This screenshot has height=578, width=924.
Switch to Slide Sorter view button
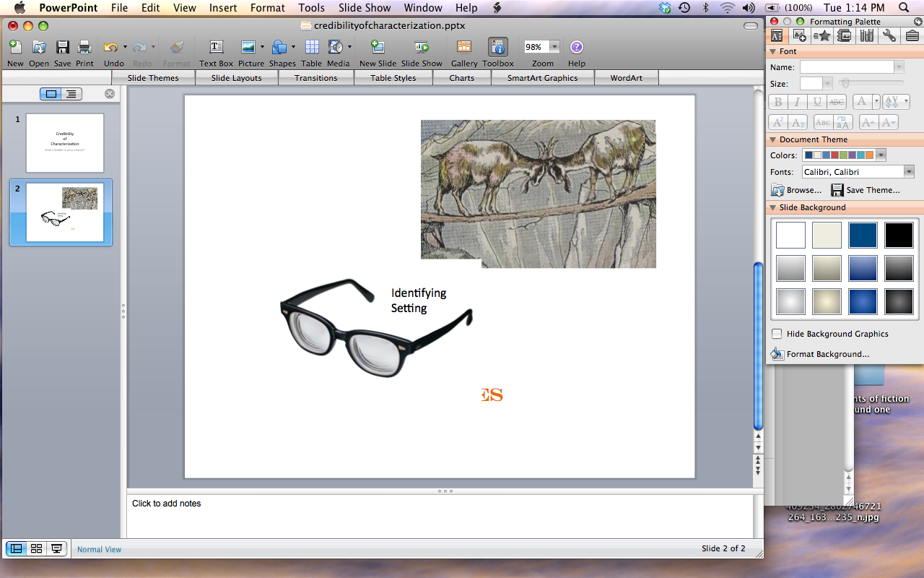(x=36, y=549)
